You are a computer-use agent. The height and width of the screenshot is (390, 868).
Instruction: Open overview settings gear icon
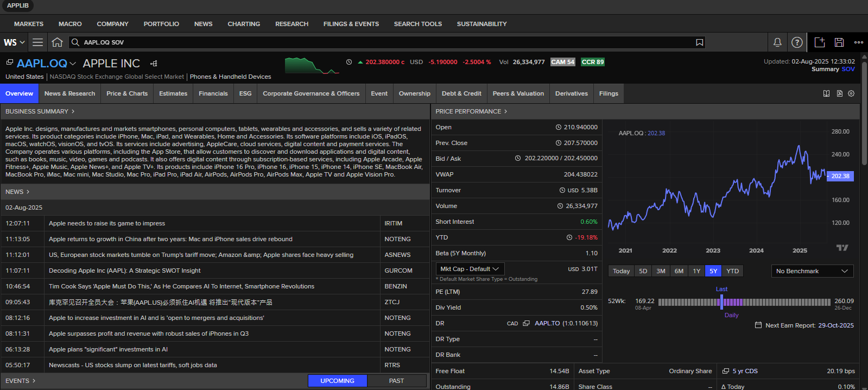tap(851, 93)
